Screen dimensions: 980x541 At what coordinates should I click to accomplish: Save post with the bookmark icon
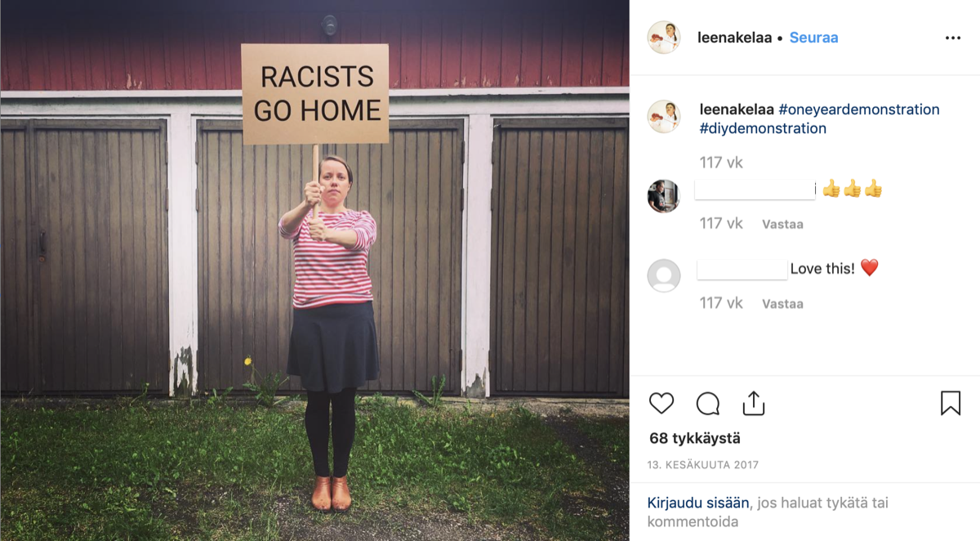point(951,403)
